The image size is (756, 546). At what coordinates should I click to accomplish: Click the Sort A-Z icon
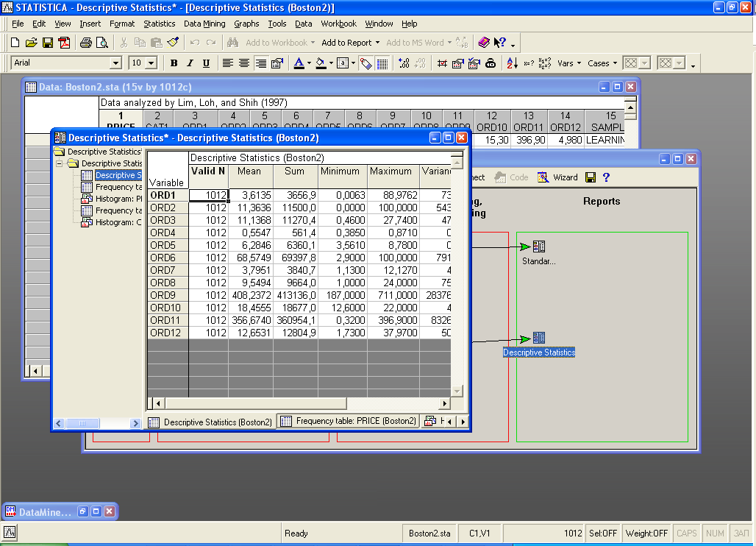click(513, 63)
